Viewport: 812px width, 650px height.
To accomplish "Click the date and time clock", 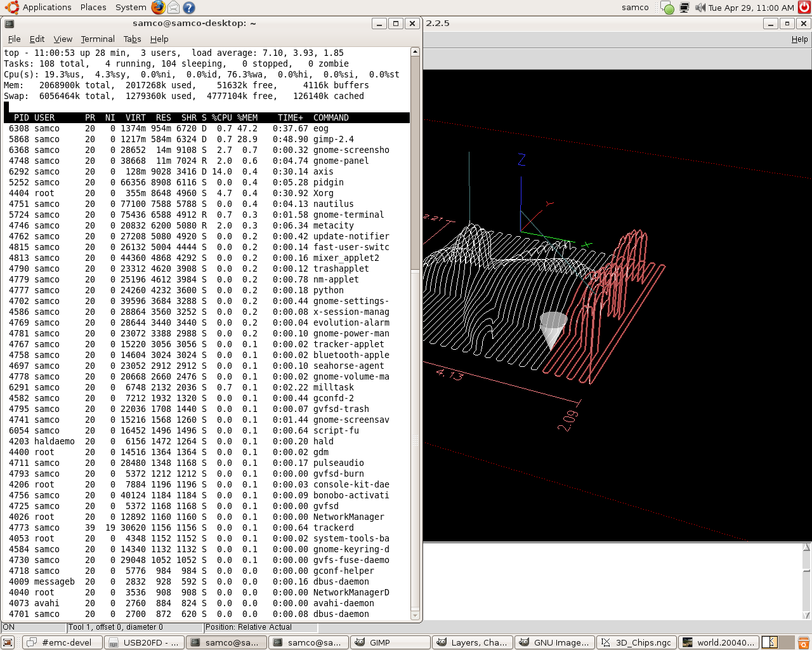I will click(x=751, y=8).
